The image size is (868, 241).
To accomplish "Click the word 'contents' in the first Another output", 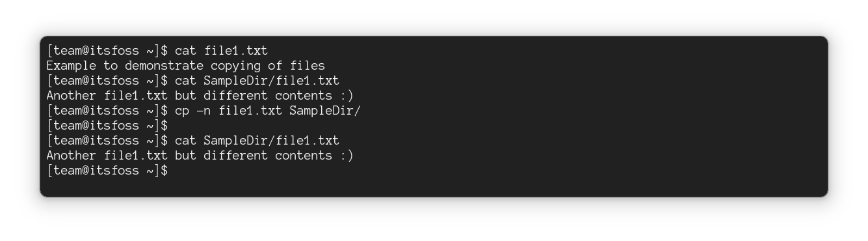I will coord(304,96).
